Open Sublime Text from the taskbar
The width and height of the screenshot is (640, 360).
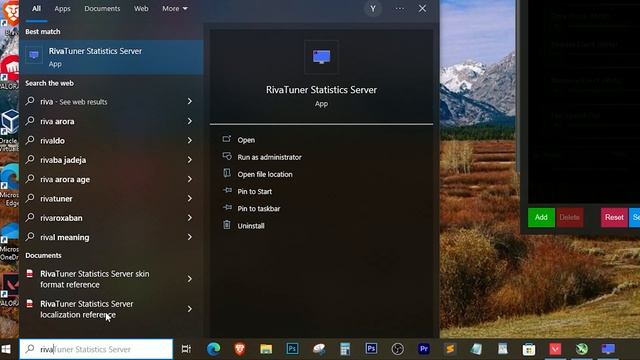[x=450, y=349]
